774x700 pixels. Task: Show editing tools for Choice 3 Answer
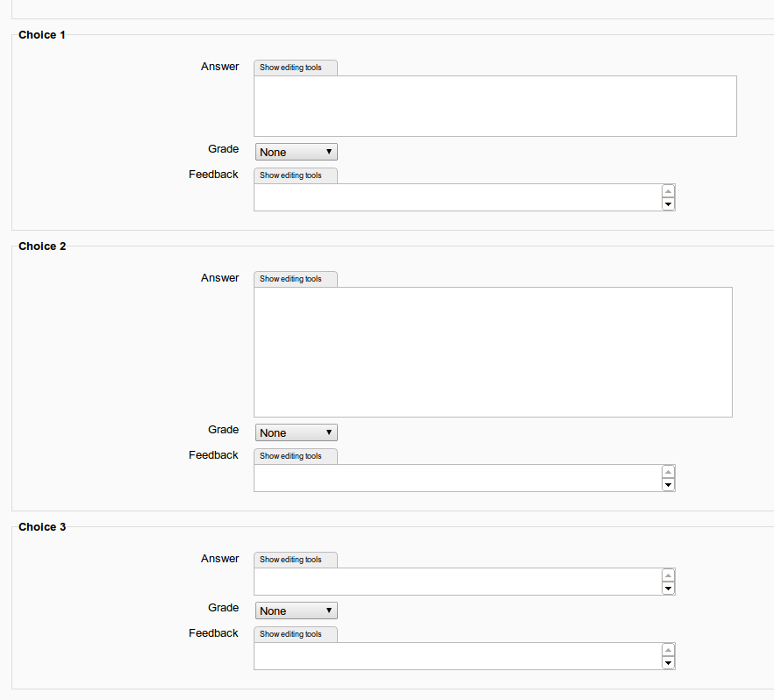[x=296, y=560]
